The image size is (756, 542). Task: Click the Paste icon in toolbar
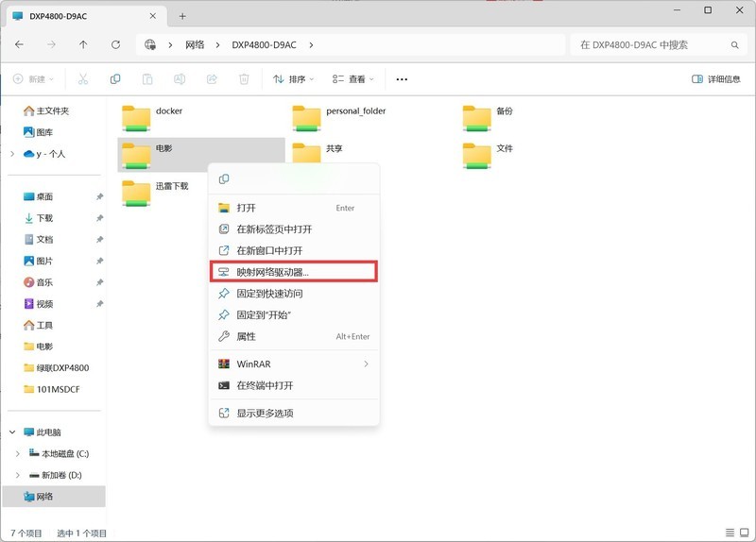147,79
